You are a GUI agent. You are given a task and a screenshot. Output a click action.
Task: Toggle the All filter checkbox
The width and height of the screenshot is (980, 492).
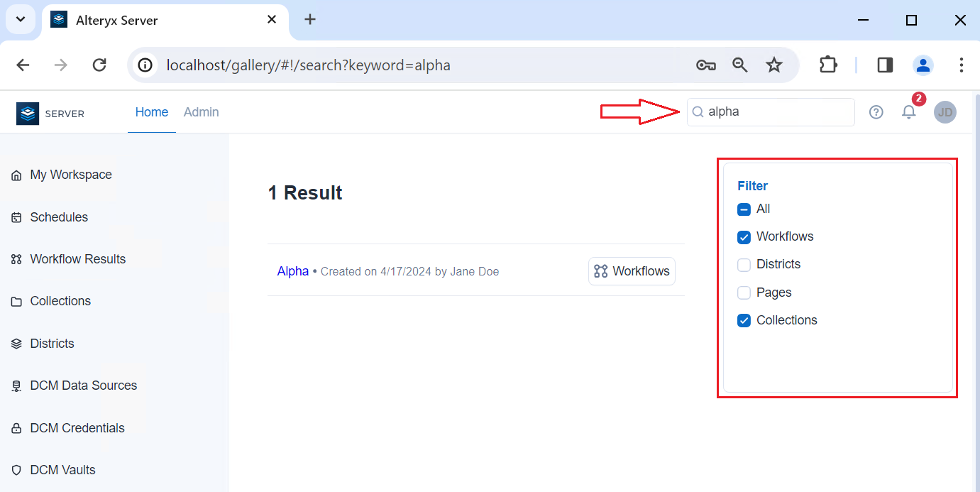click(744, 209)
